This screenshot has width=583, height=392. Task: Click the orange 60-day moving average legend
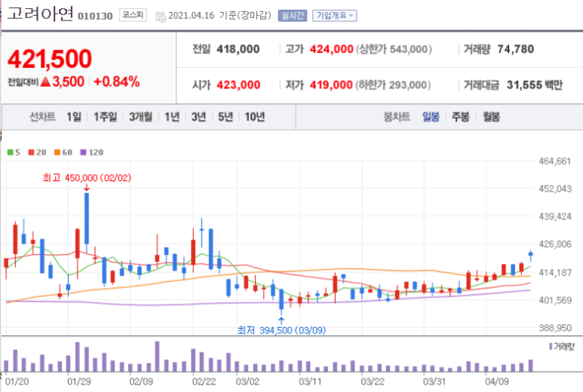pos(63,152)
